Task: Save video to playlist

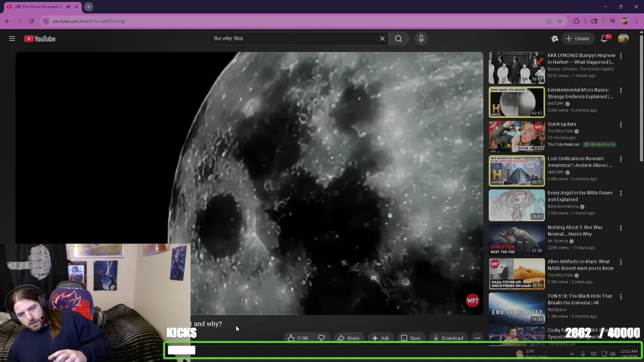Action: click(411, 338)
